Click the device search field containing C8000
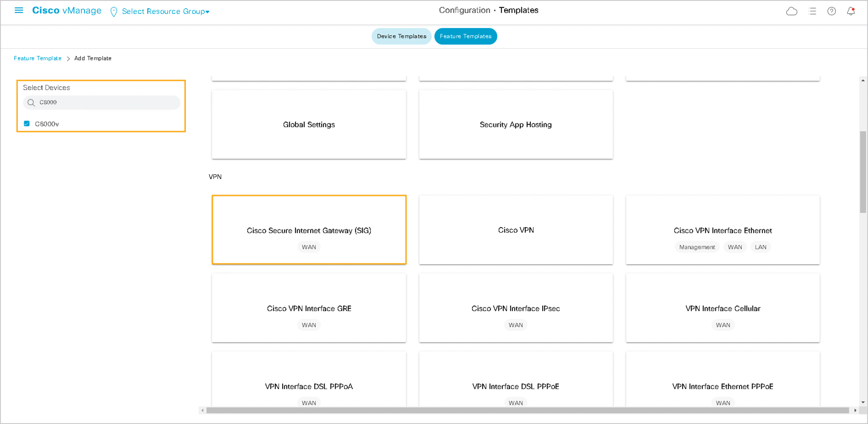This screenshot has height=424, width=868. click(x=101, y=102)
